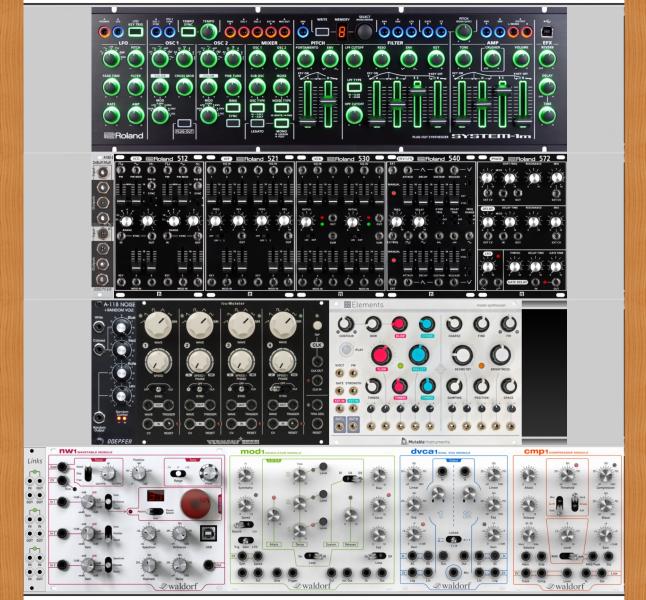This screenshot has height=600, width=646.
Task: Click the Random Output jack on A-118 Noise
Action: [x=99, y=417]
